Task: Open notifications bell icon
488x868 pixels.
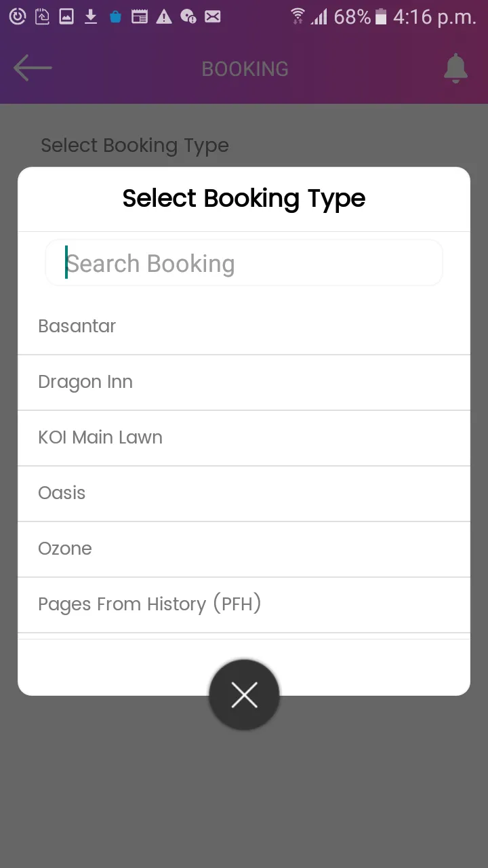Action: coord(455,68)
